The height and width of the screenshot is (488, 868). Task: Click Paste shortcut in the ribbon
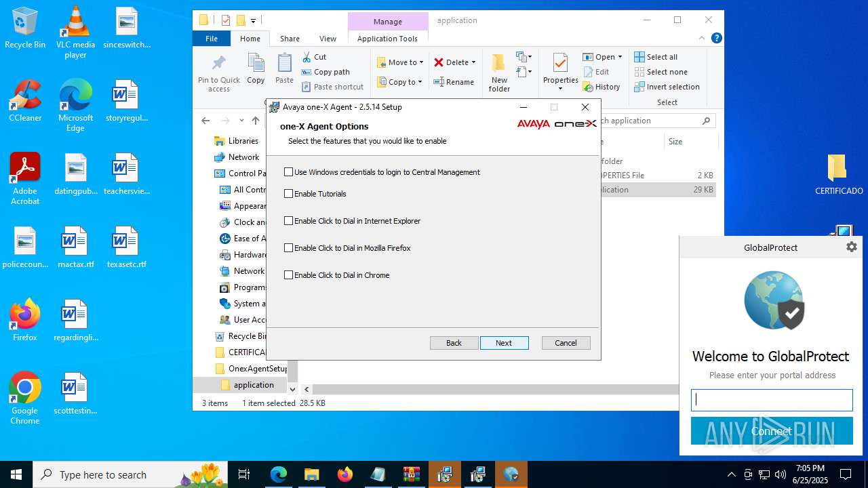[332, 87]
